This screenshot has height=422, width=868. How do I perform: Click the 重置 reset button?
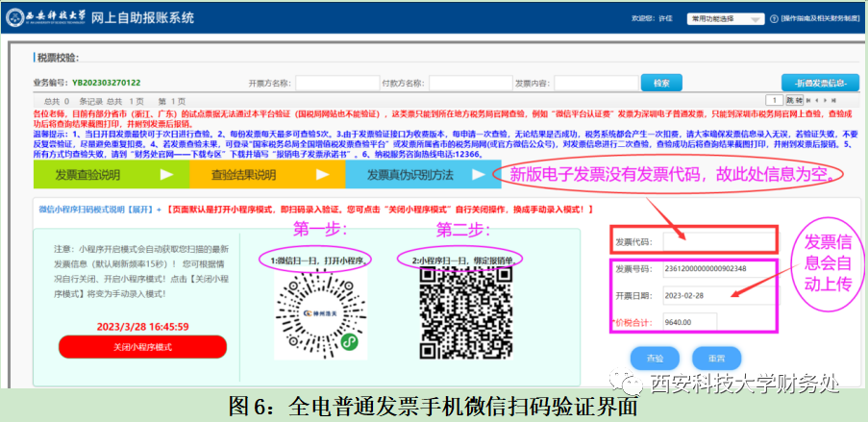pos(716,359)
